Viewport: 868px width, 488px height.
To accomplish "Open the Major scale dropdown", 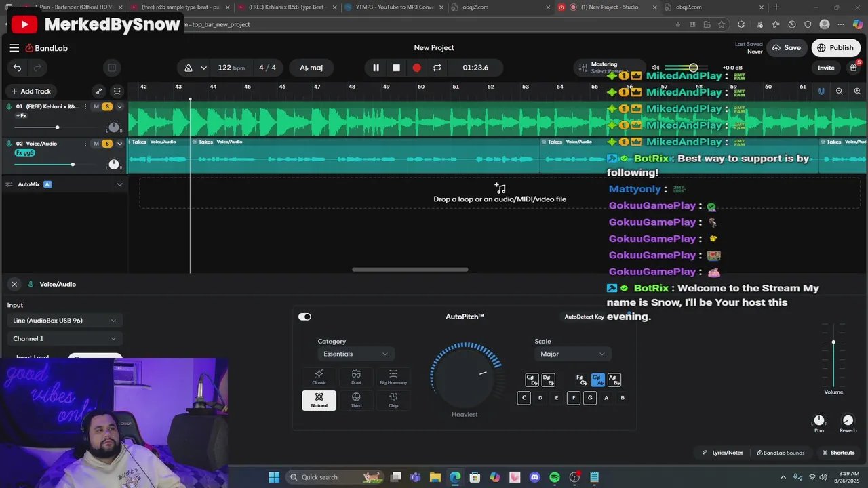I will [572, 354].
